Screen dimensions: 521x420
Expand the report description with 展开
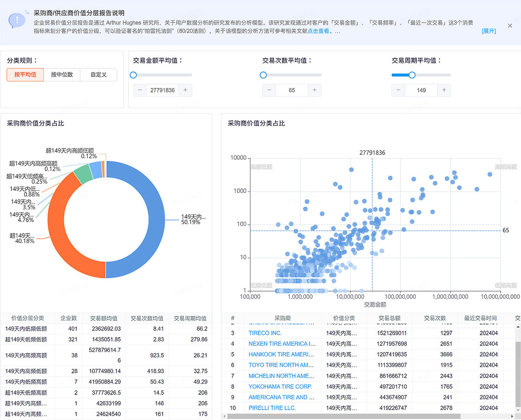click(x=488, y=31)
